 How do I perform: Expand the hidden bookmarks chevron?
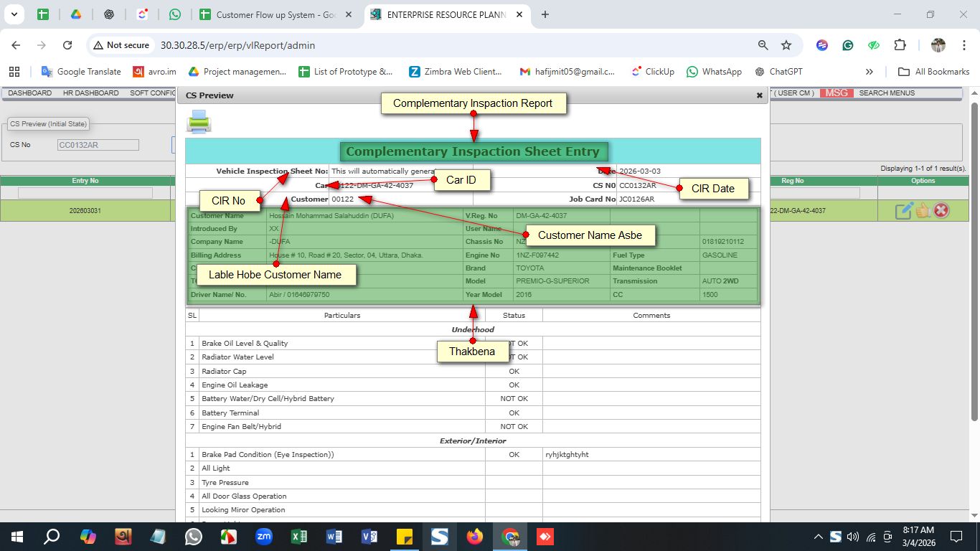pos(870,72)
